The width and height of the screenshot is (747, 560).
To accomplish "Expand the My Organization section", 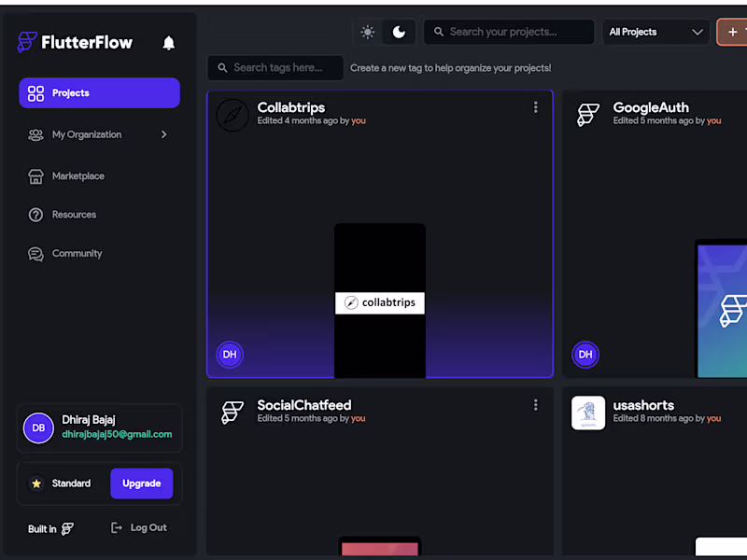I will [x=163, y=134].
